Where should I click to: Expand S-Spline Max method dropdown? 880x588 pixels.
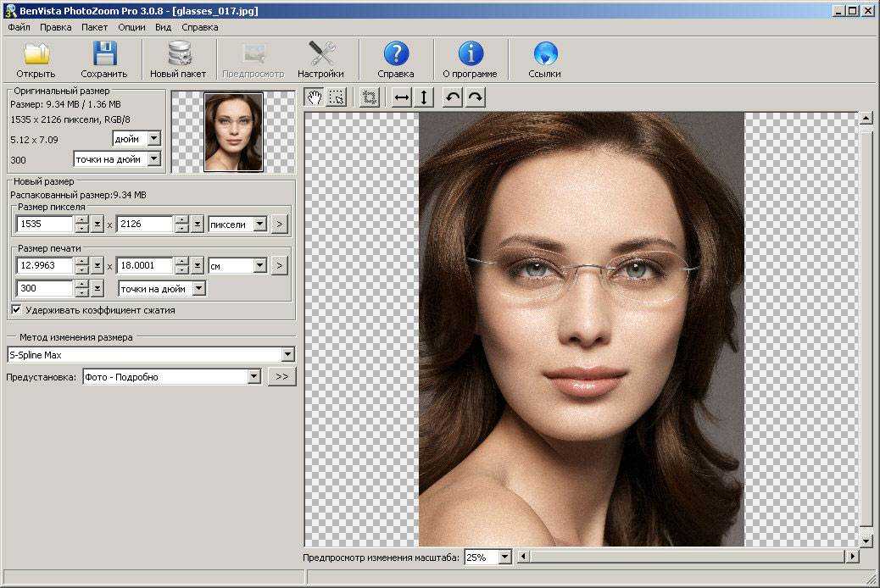point(287,355)
